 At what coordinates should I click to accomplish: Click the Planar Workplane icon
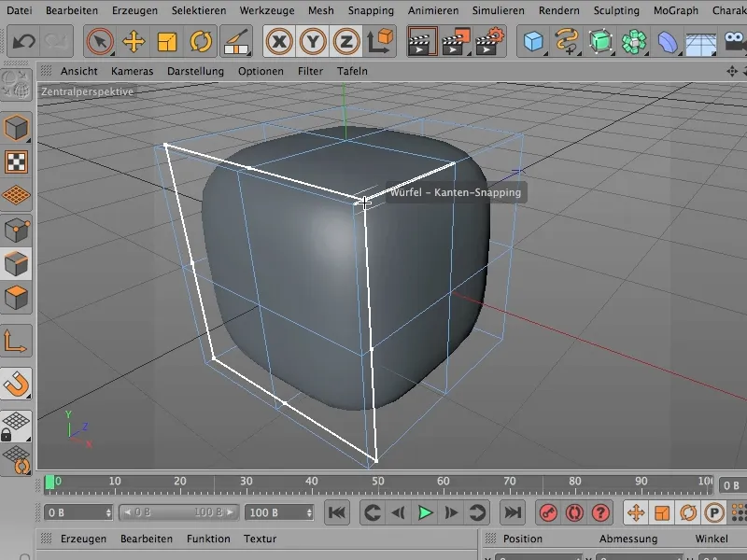tap(16, 459)
